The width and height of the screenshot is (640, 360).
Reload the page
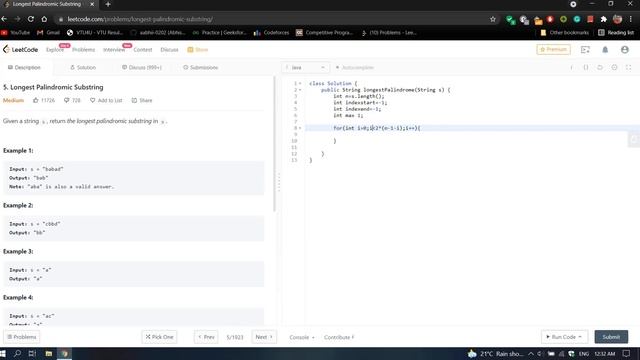coord(31,19)
